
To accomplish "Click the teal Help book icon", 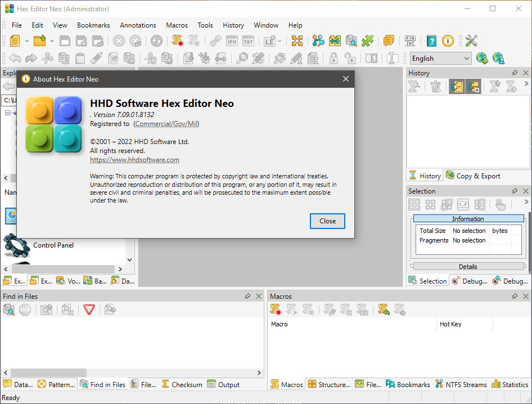I will 431,41.
